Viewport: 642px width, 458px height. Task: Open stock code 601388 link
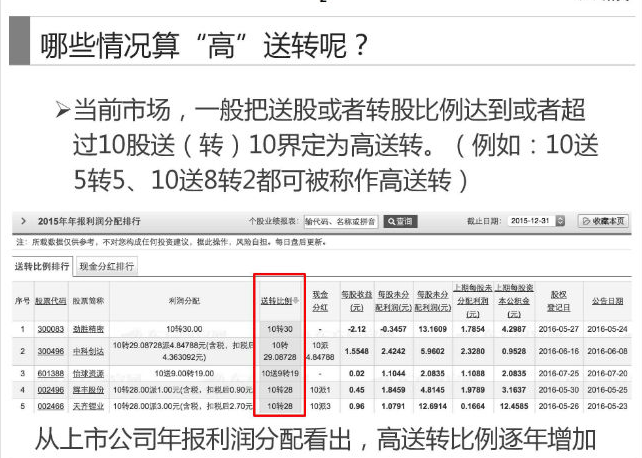(51, 373)
